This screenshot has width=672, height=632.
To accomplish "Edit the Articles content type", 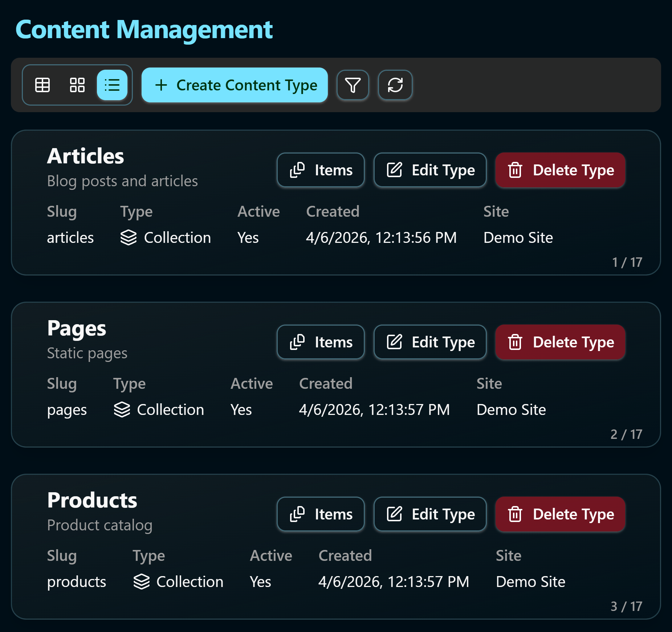I will pos(430,170).
